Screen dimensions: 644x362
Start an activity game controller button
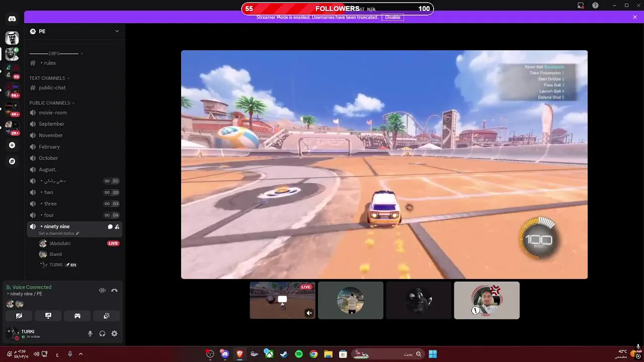pyautogui.click(x=77, y=316)
